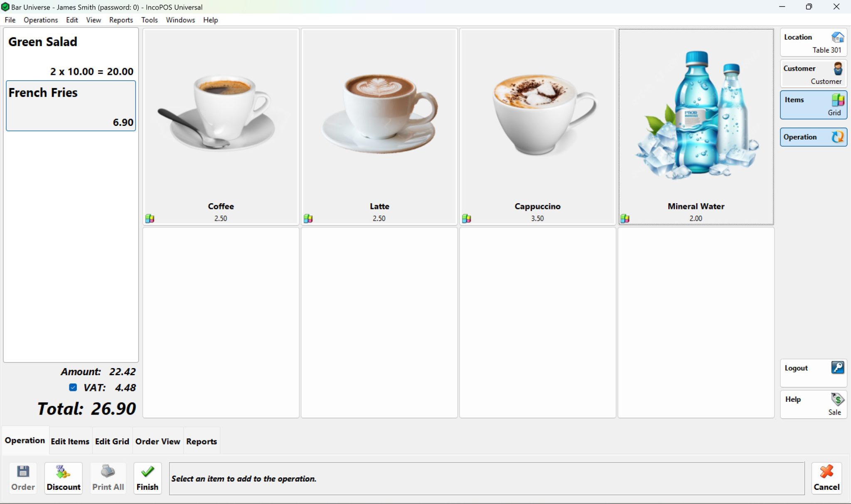
Task: Close the IncoPOS window
Action: [x=836, y=7]
